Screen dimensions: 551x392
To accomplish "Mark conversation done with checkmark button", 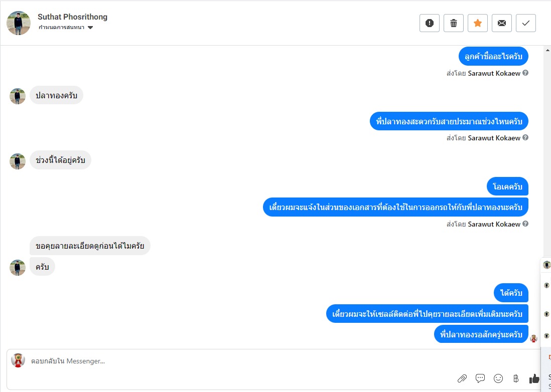I will [526, 23].
